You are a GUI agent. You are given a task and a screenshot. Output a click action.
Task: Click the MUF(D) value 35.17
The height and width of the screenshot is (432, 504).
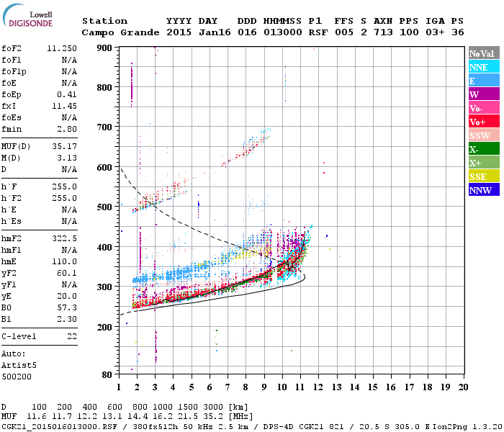64,146
